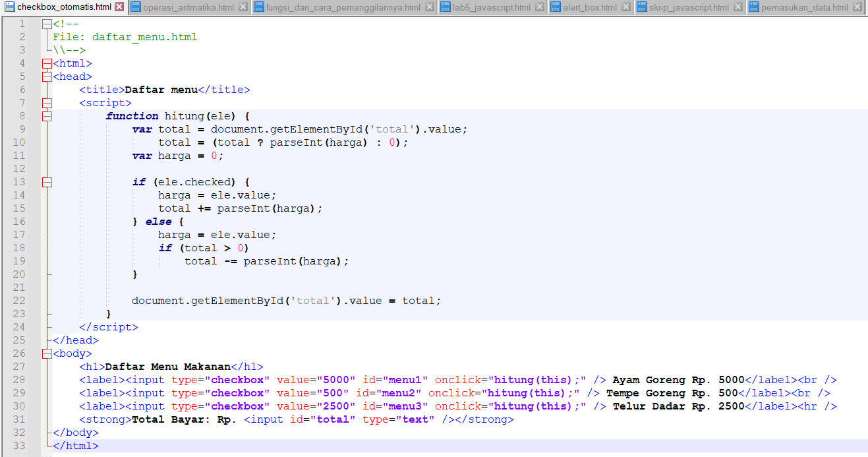Click the id="menu2" attribute text

(389, 393)
